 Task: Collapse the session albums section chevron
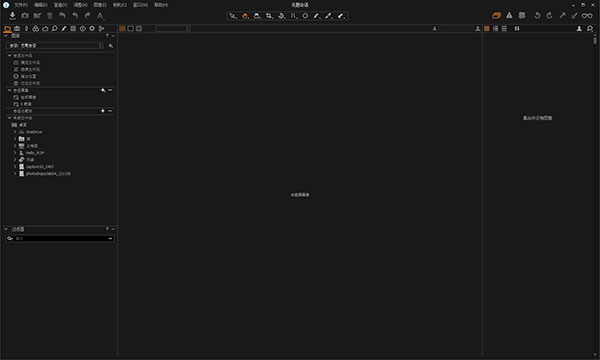point(10,90)
